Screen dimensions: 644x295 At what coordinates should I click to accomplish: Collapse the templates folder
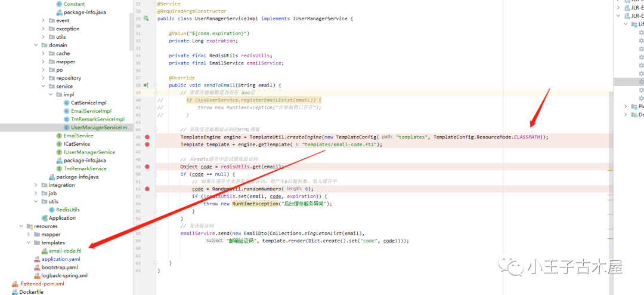click(29, 243)
